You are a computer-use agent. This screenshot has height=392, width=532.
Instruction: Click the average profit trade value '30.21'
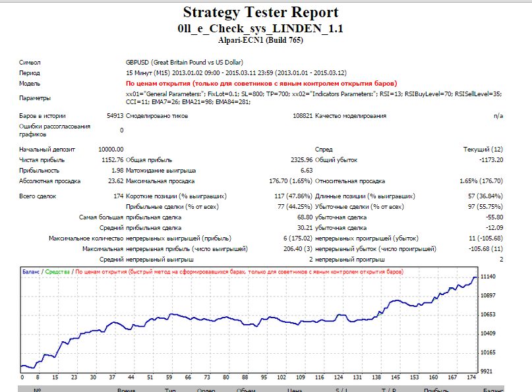(305, 227)
